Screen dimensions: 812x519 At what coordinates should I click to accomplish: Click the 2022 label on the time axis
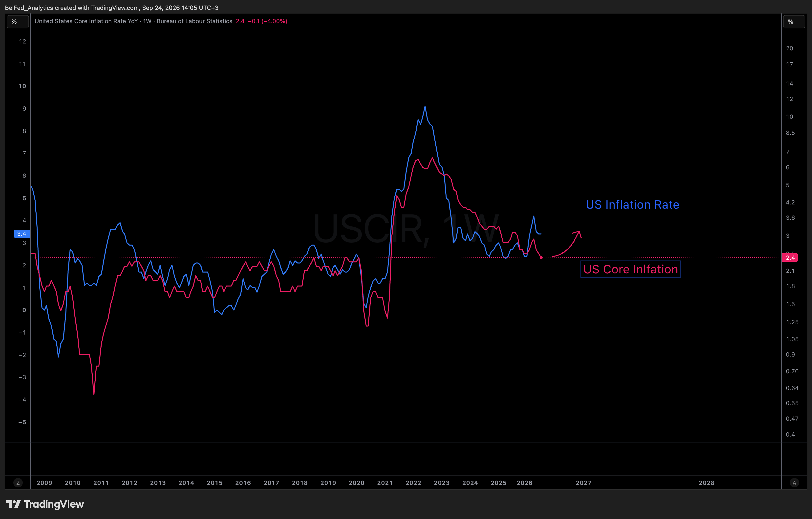(x=413, y=483)
